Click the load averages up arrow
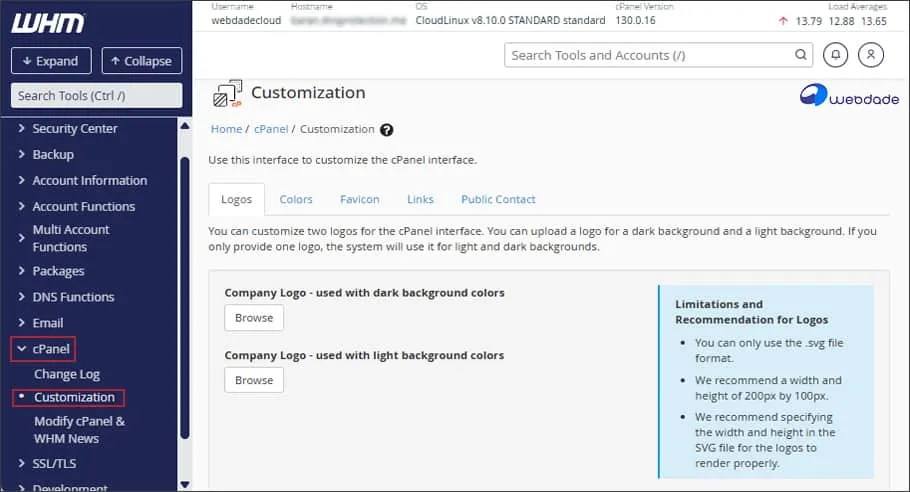This screenshot has height=492, width=910. pyautogui.click(x=783, y=21)
